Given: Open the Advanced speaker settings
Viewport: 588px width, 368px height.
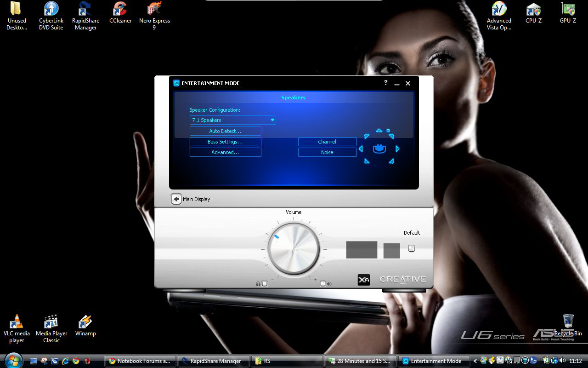Looking at the screenshot, I should click(225, 152).
